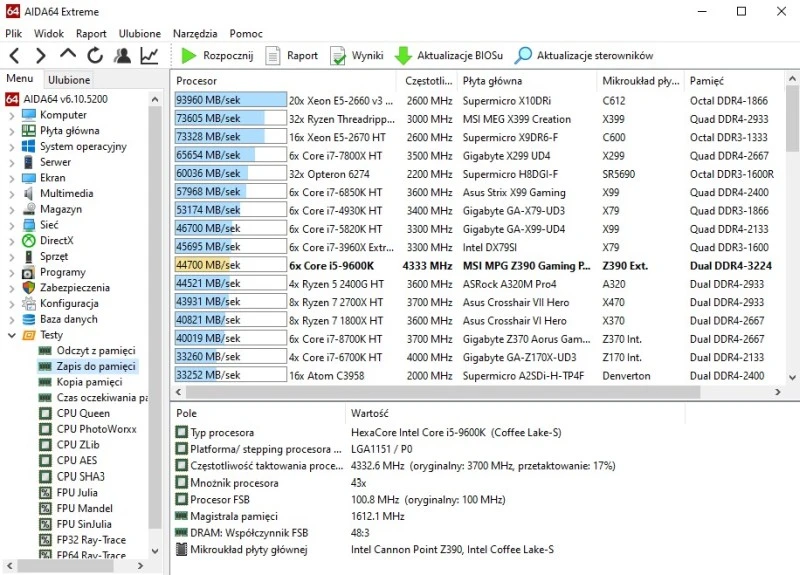Click the Aktualizacje sterowników magnifier icon

point(523,56)
